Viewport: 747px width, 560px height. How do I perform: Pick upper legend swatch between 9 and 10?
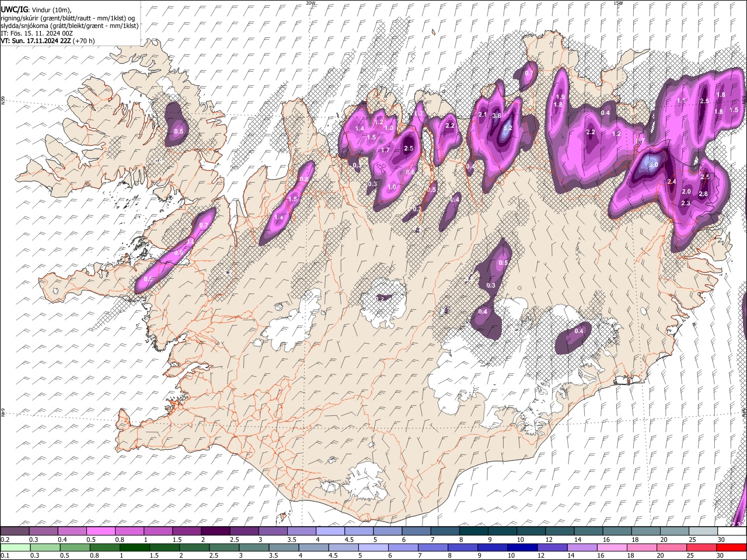click(502, 531)
